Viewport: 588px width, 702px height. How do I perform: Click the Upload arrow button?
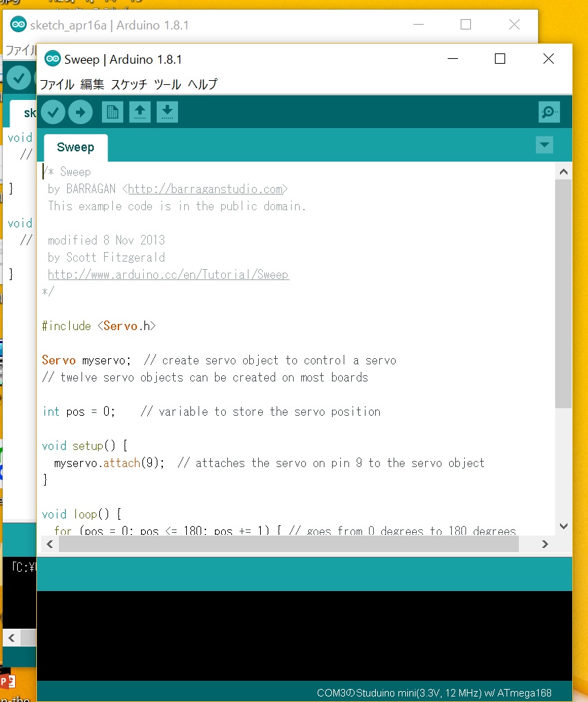point(80,112)
